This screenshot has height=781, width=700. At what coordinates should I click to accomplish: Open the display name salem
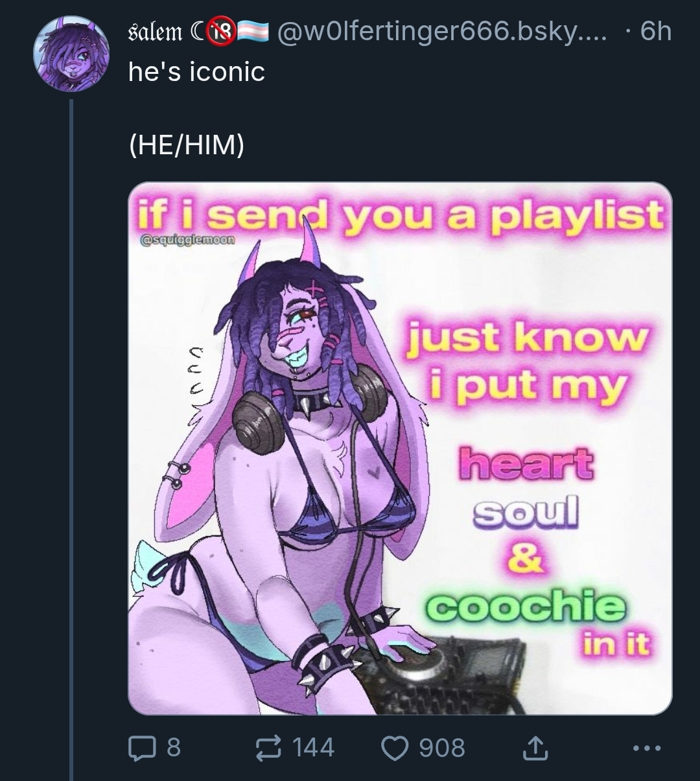pyautogui.click(x=156, y=31)
